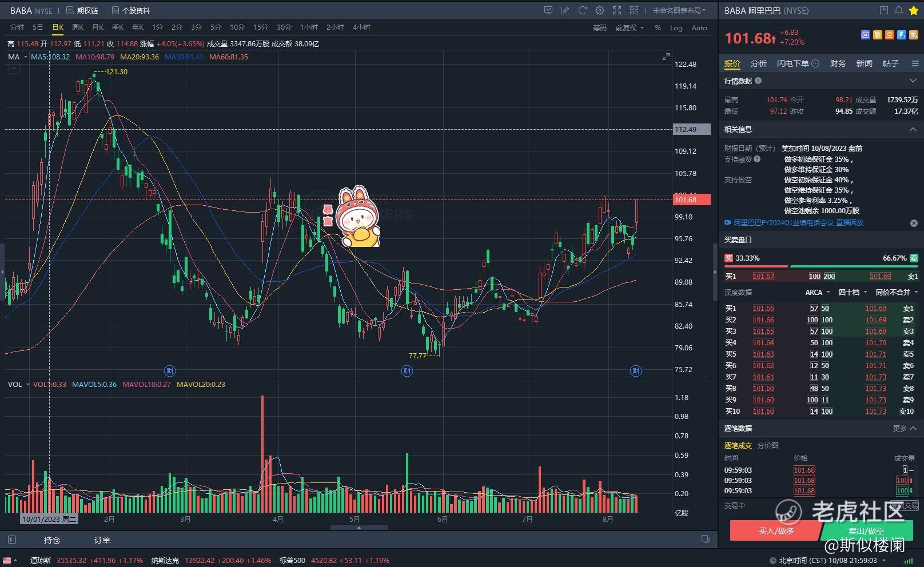Image resolution: width=924 pixels, height=567 pixels.
Task: Dismiss the 业绩电话会议 banner with X
Action: tap(914, 223)
